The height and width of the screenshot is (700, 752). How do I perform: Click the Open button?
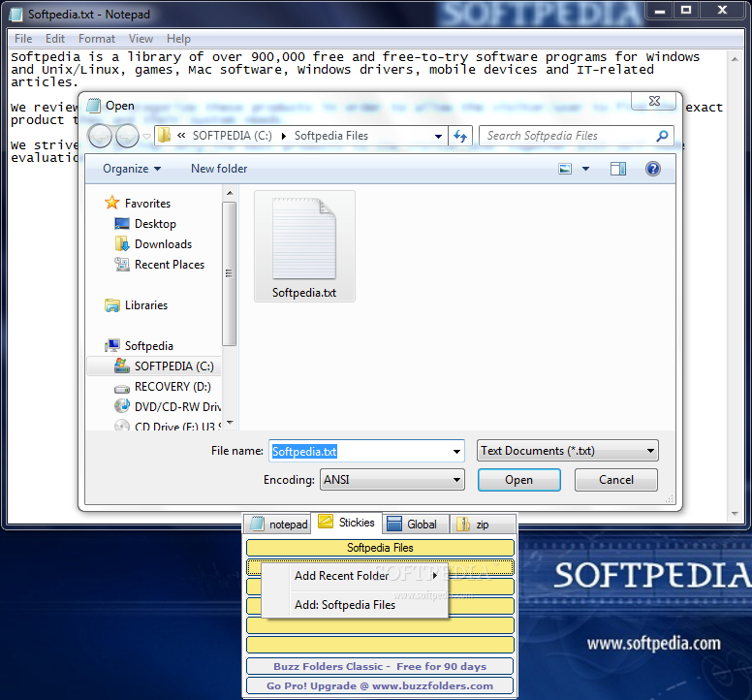(x=518, y=480)
